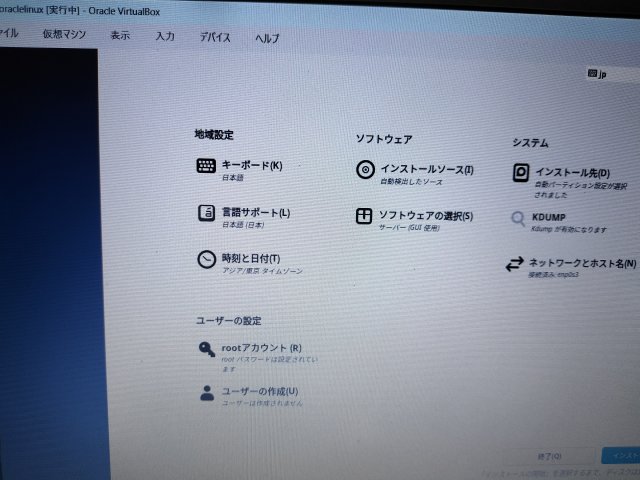640x480 pixels.
Task: Open the デバイス menu
Action: (214, 38)
